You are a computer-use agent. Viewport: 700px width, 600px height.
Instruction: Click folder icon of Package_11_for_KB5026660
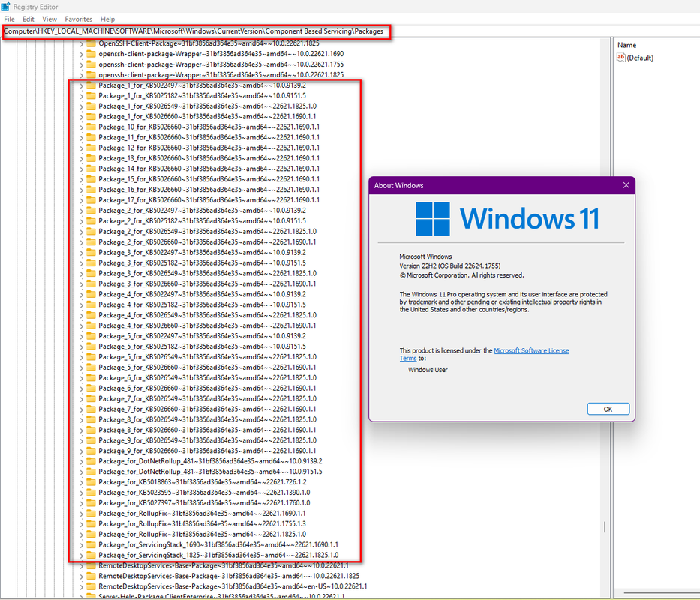[91, 137]
